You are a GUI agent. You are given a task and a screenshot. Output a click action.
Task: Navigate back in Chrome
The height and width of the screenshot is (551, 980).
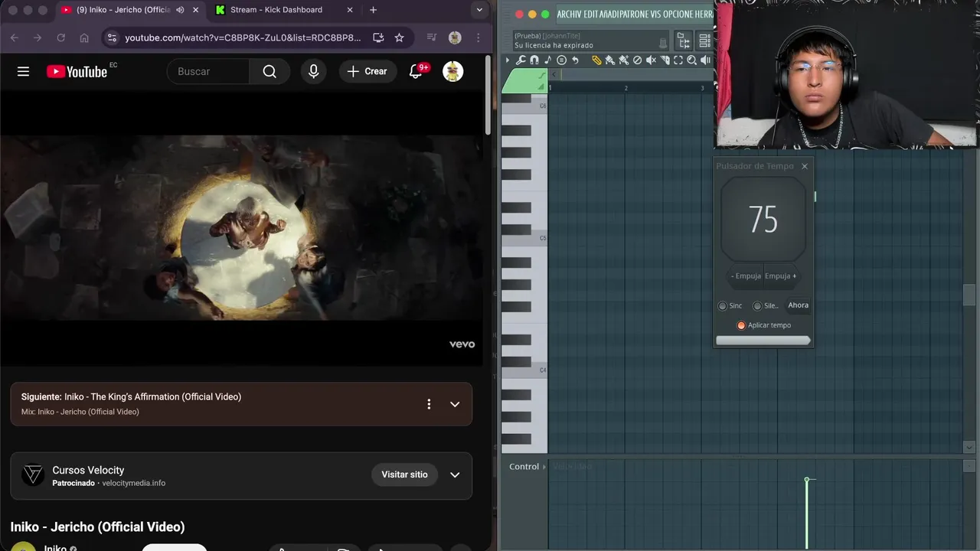14,37
